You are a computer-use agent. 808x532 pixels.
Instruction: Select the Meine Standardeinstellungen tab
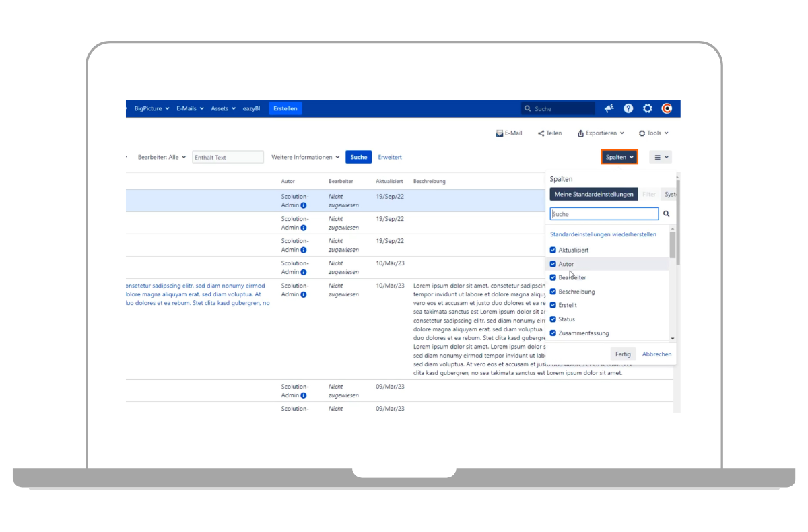coord(593,195)
